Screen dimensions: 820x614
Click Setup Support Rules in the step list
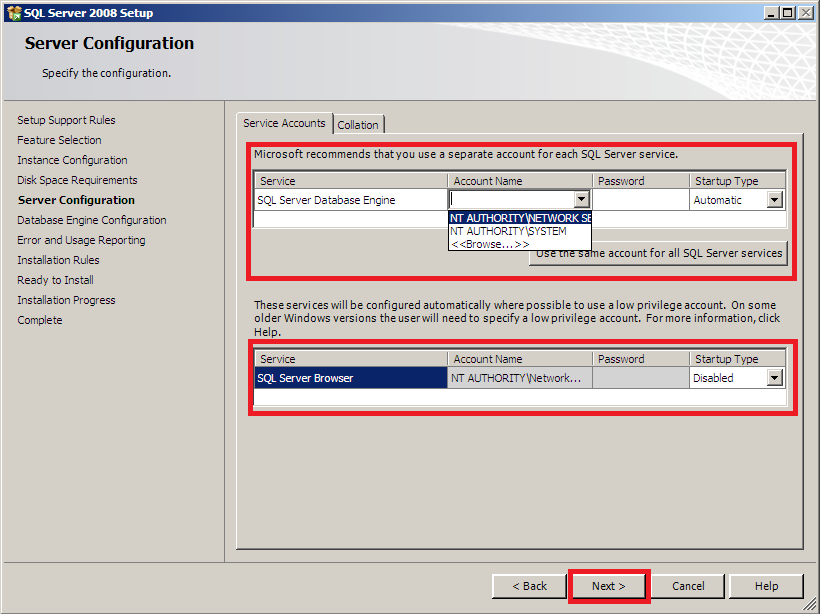pos(66,120)
